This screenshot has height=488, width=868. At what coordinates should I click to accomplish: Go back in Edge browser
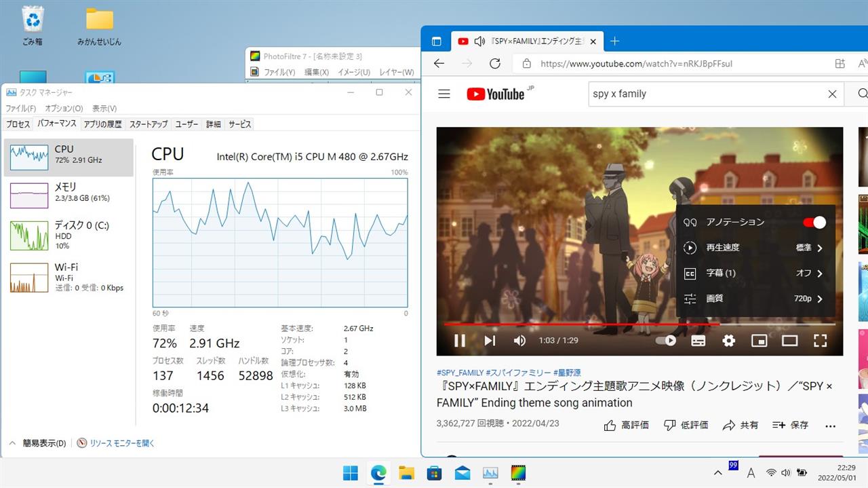click(x=439, y=64)
